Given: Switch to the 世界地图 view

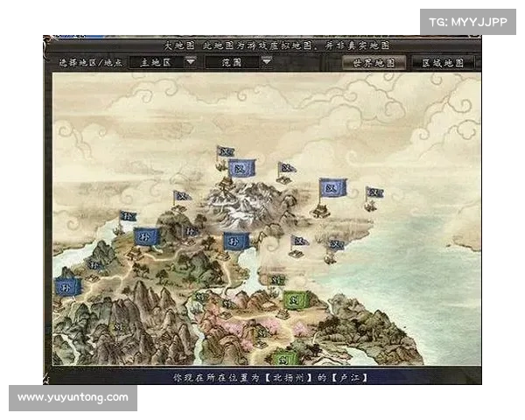Looking at the screenshot, I should click(x=374, y=63).
